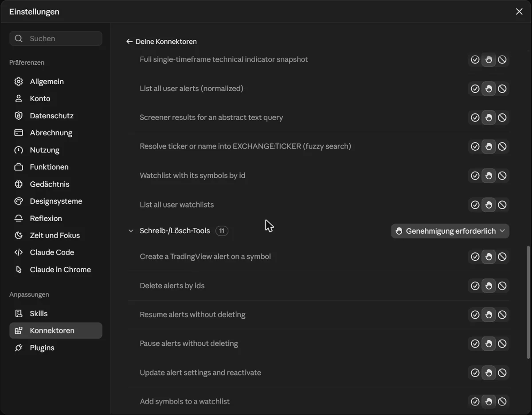The height and width of the screenshot is (415, 532).
Task: Click the magnifier icon in search box
Action: coord(19,39)
